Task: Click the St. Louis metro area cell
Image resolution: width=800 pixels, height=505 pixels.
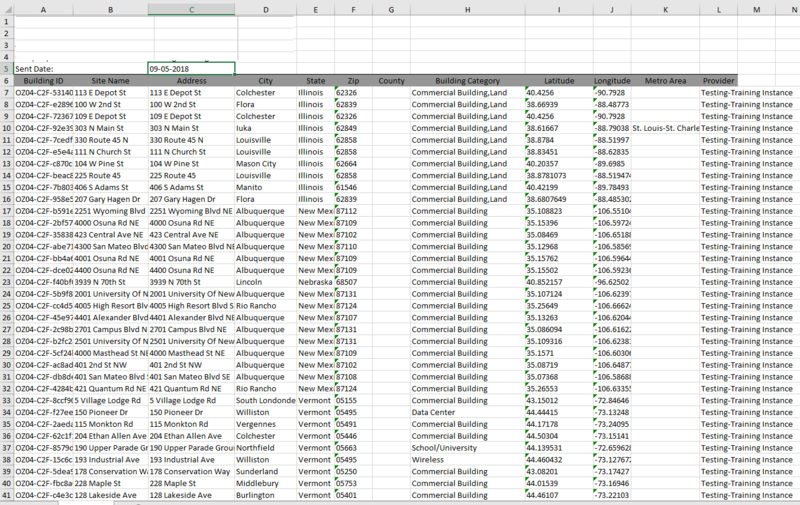Action: coord(666,128)
